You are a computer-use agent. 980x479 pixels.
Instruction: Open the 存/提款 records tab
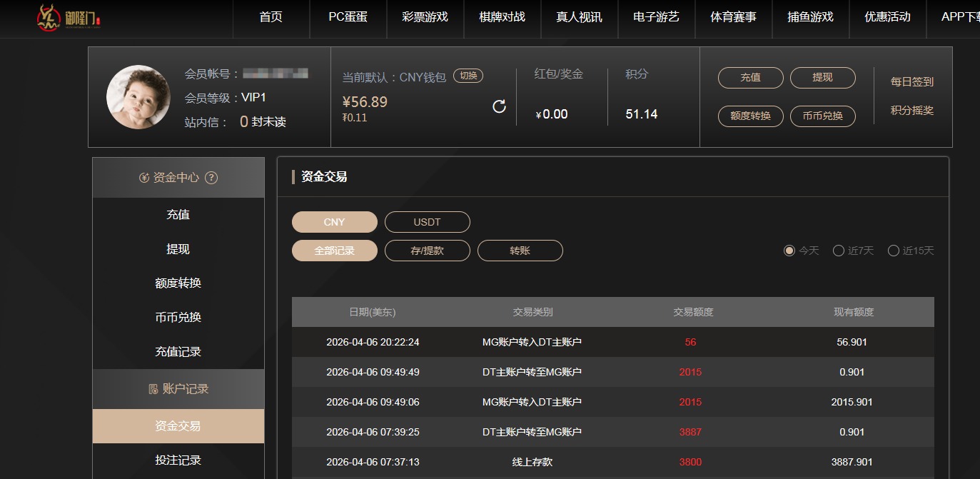(427, 251)
